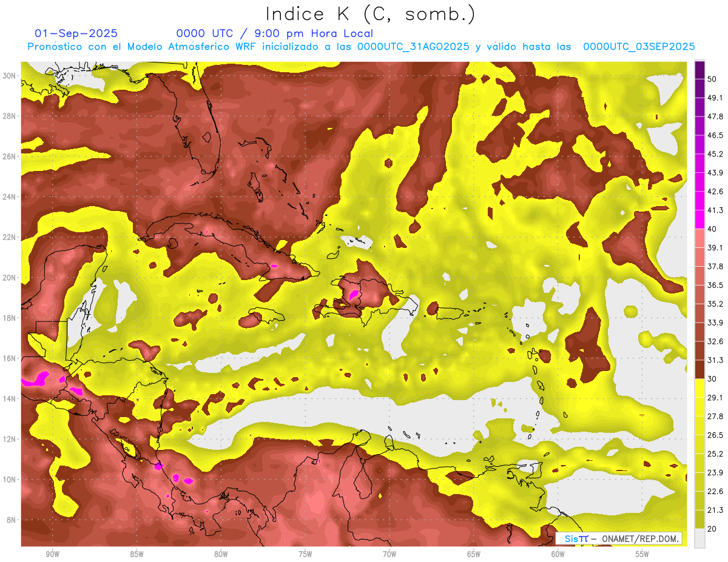Click the 85W longitude label
This screenshot has height=562, width=728.
click(x=136, y=555)
